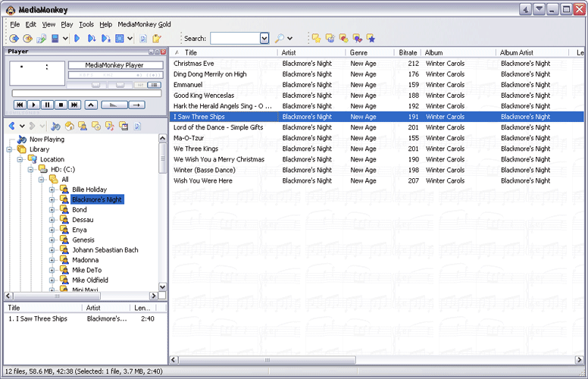Sort the track list by Bitrate column
Image resolution: width=588 pixels, height=379 pixels.
click(408, 52)
